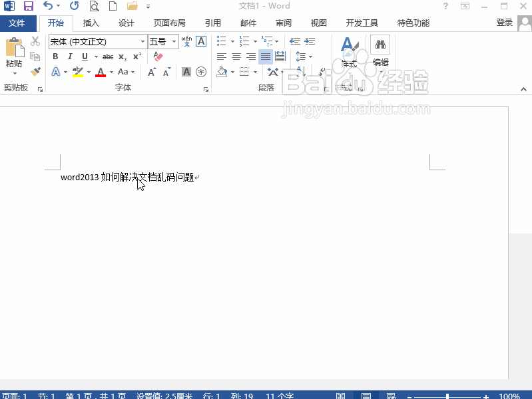Open Word help question mark
The width and height of the screenshot is (532, 399).
tap(445, 6)
